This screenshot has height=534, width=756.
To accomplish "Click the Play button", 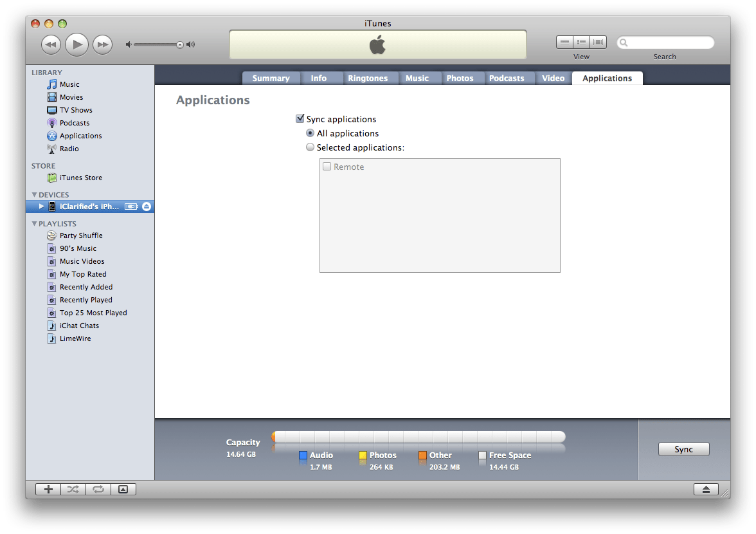I will point(76,45).
